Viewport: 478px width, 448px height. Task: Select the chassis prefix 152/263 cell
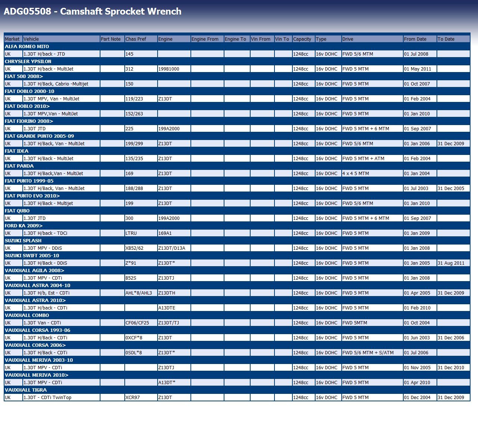(141, 113)
